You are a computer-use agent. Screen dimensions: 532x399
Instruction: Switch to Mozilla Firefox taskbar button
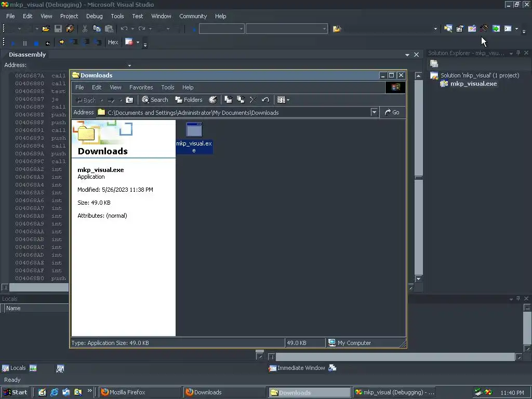click(x=140, y=392)
